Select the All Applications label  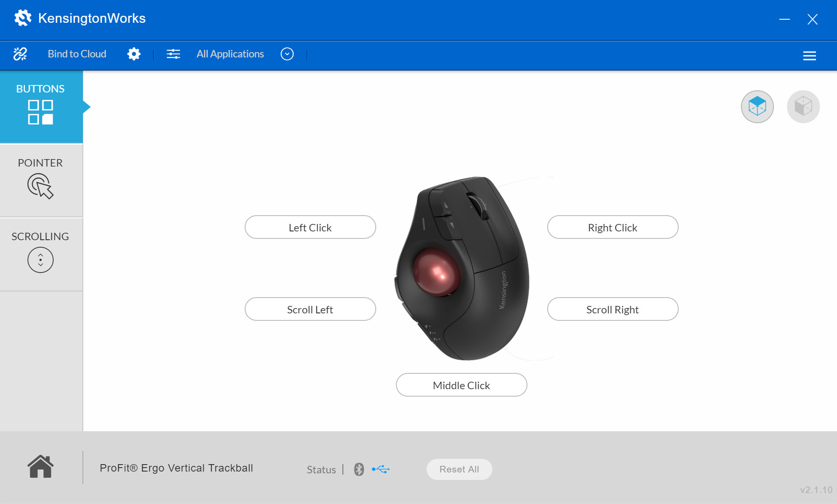(230, 54)
